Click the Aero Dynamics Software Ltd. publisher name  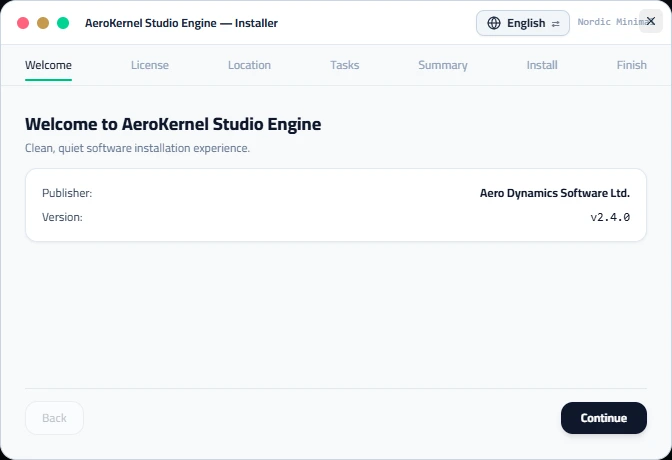click(x=555, y=193)
